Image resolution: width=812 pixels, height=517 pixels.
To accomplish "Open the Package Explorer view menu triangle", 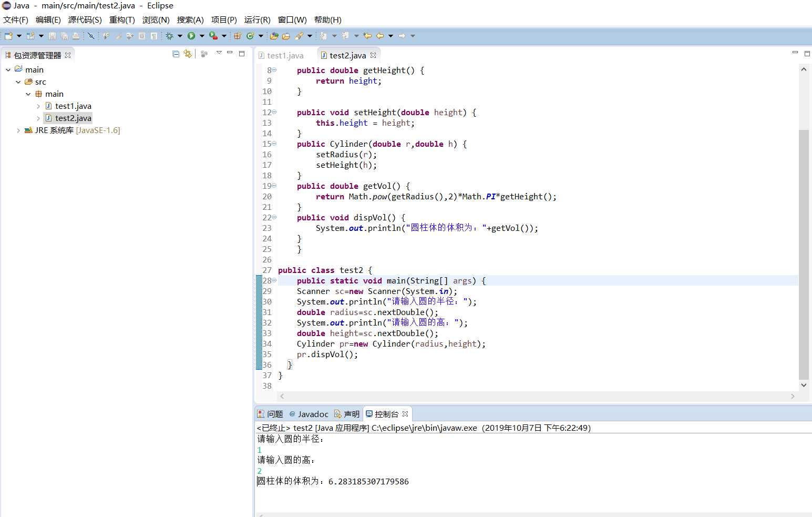I will pyautogui.click(x=219, y=53).
